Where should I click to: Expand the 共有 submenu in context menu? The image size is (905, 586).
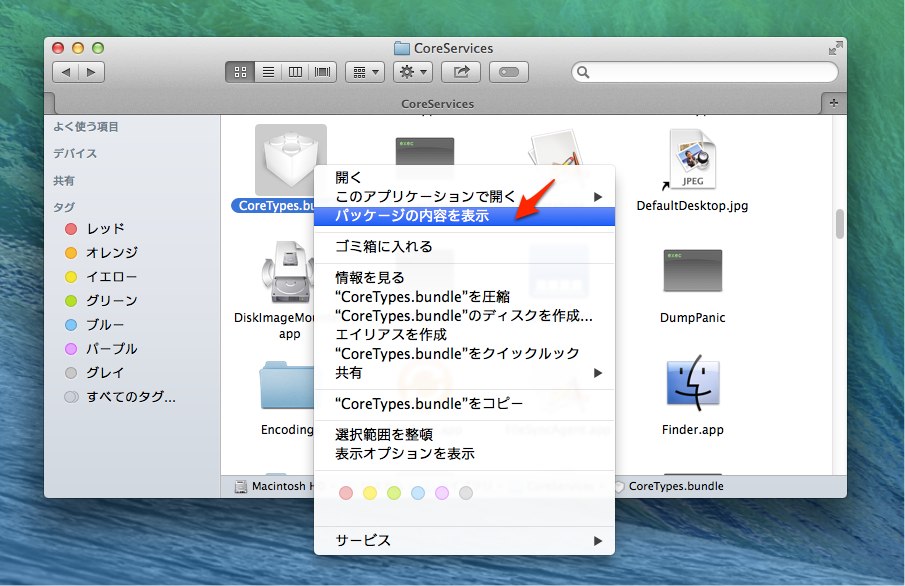[x=464, y=373]
